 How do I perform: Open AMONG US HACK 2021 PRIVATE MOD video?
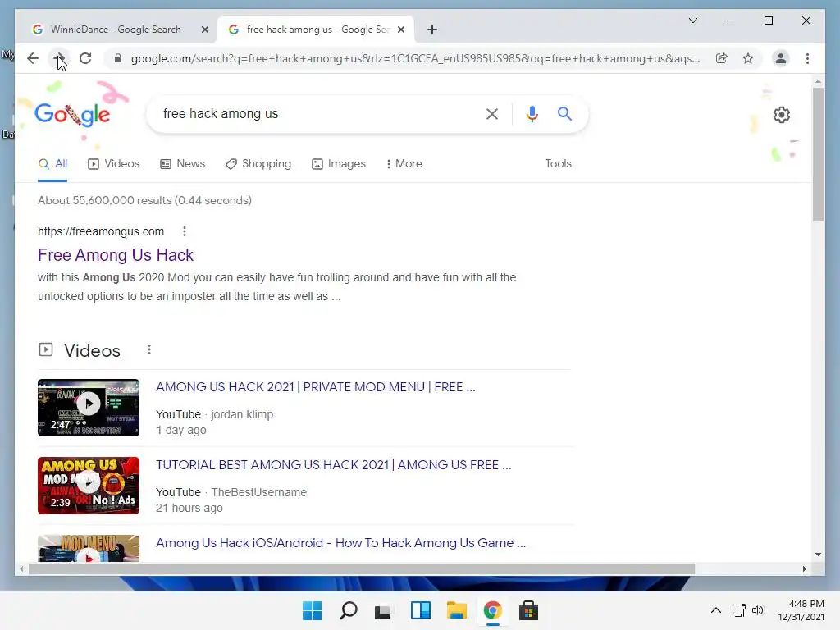[x=316, y=387]
